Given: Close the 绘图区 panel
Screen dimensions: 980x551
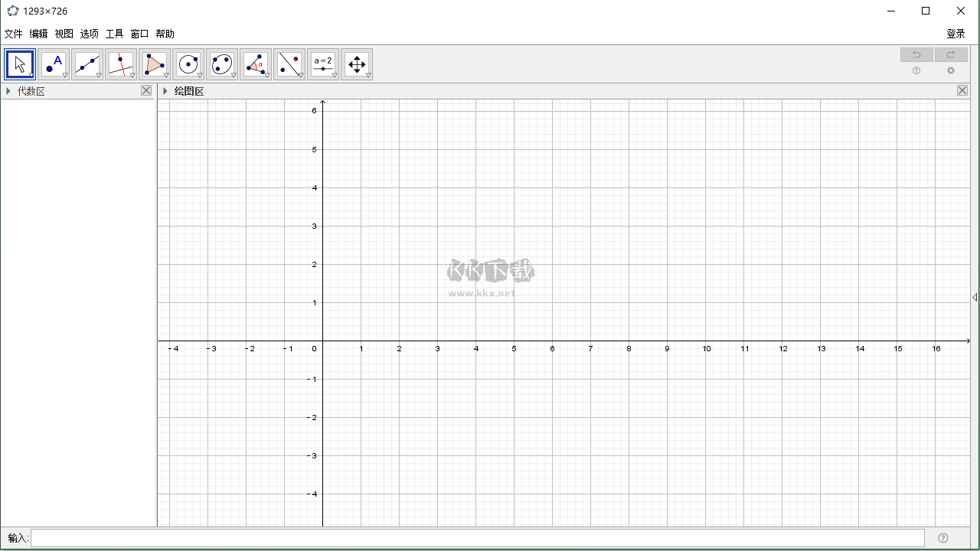Looking at the screenshot, I should 962,90.
